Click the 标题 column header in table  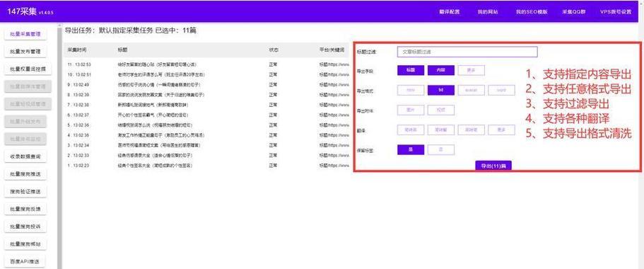122,50
